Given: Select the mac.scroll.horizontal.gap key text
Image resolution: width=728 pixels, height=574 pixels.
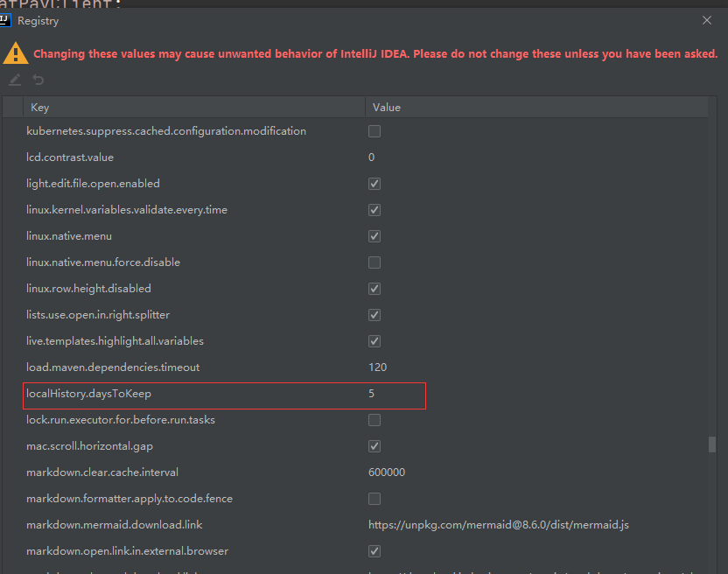Looking at the screenshot, I should 89,446.
